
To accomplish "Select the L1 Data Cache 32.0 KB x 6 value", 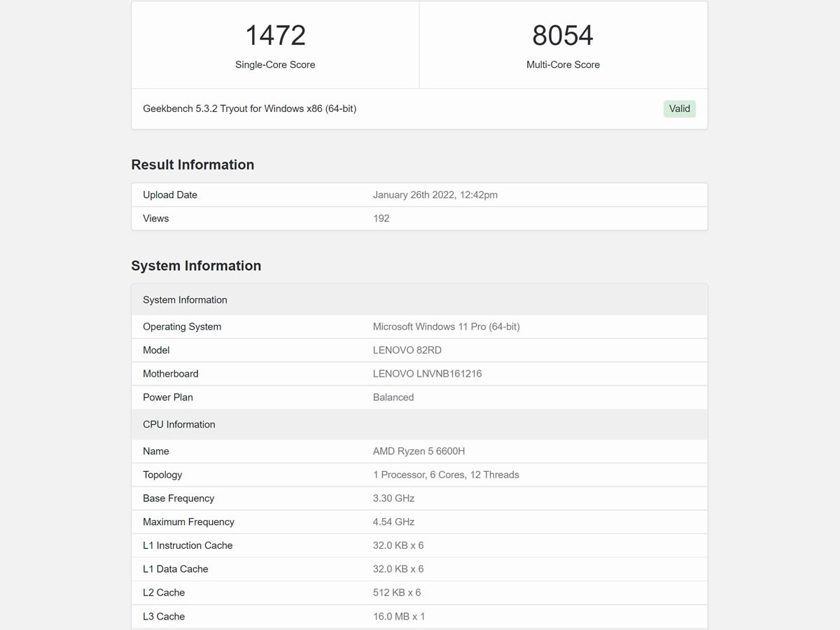I will tap(398, 569).
